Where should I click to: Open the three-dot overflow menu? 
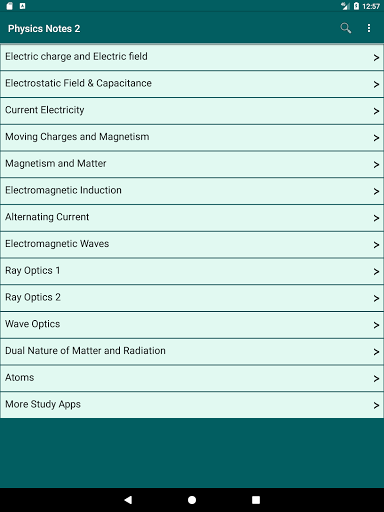click(x=369, y=28)
